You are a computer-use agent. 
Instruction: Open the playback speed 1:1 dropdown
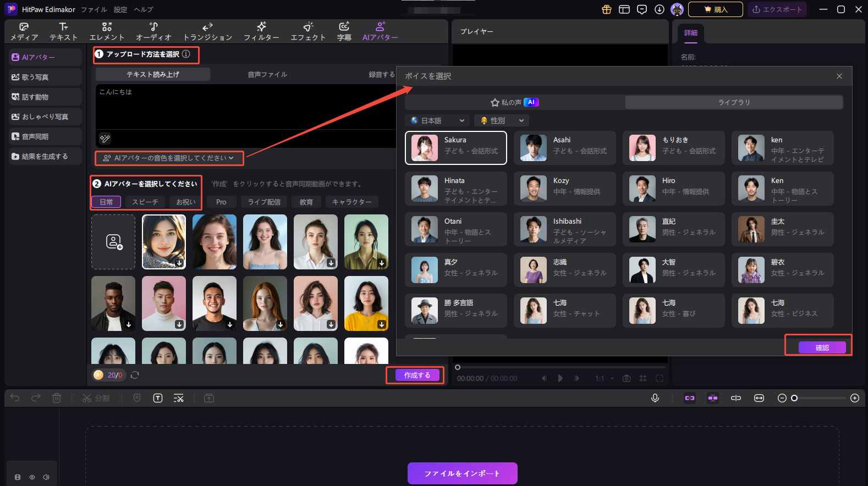point(604,378)
